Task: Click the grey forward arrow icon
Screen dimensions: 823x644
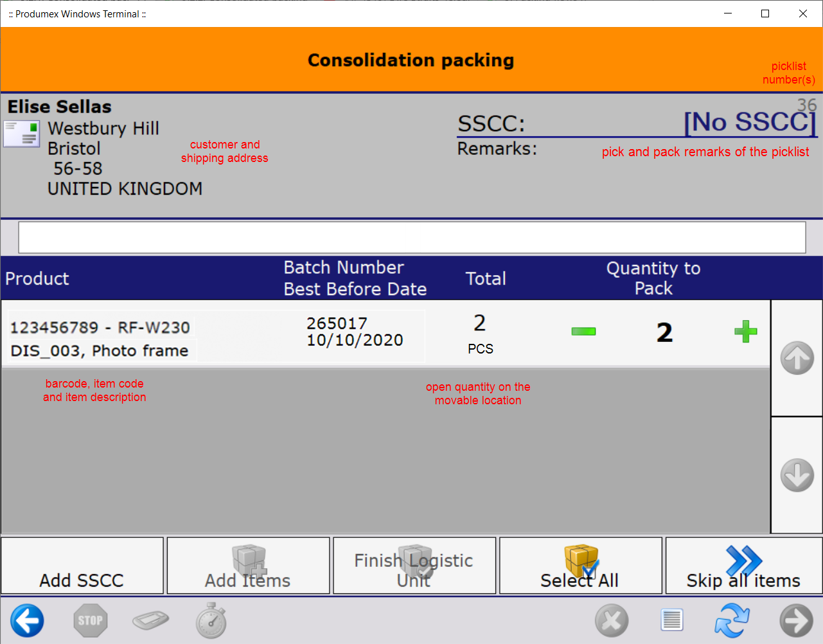Action: 796,621
